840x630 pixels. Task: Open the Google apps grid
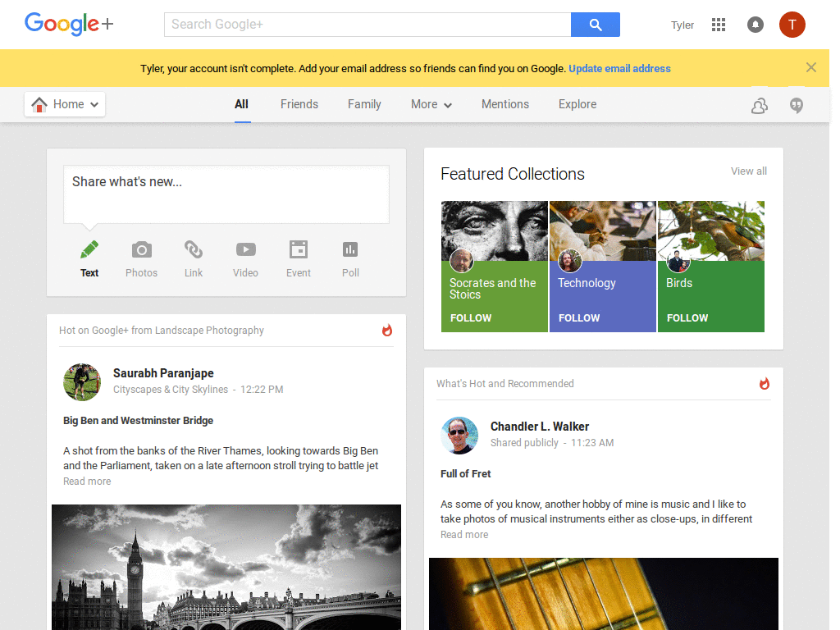tap(719, 25)
